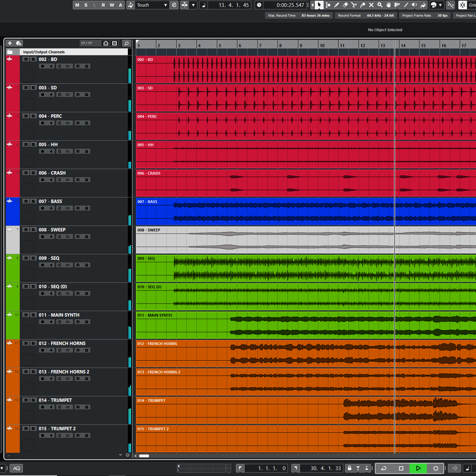Screen dimensions: 476x476
Task: Select the Draw pencil tool
Action: click(336, 5)
